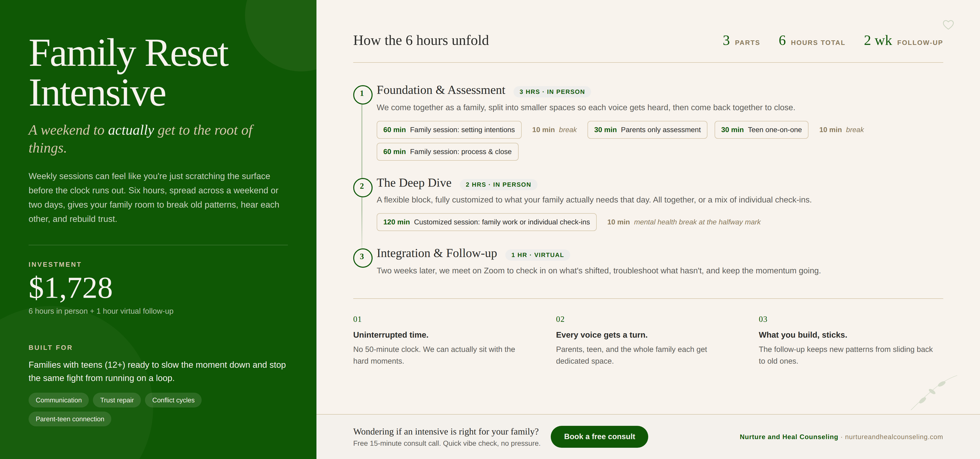Click the "Parents only assessment" chip
This screenshot has height=459, width=980.
647,130
